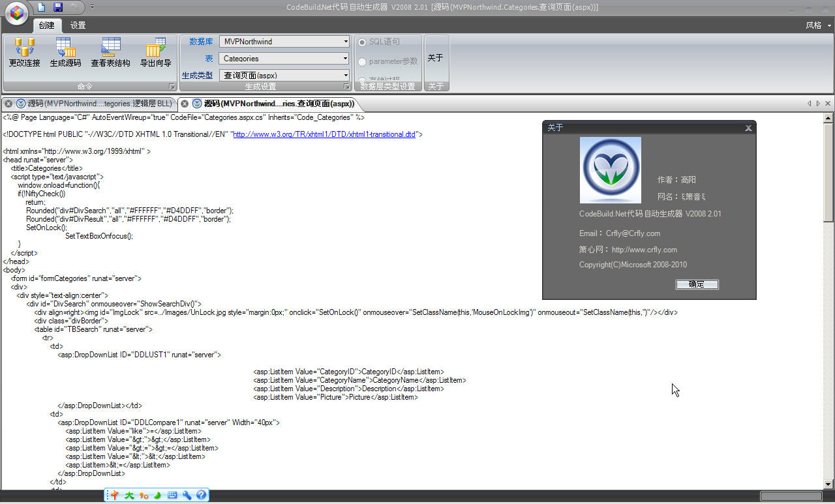Screen dimensions: 835x504
Task: Click the div class="divBorder" code line
Action: (x=71, y=321)
